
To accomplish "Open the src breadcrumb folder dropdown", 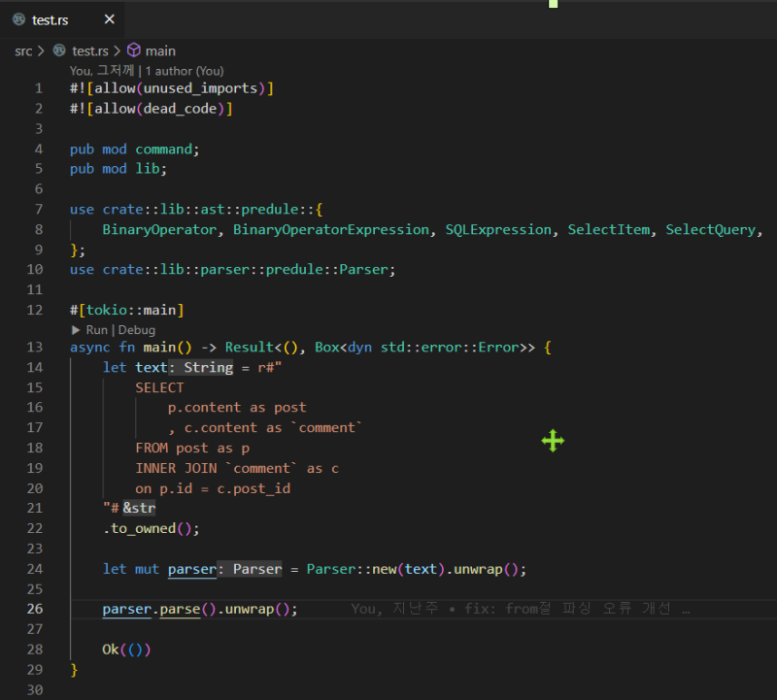I will coord(23,50).
